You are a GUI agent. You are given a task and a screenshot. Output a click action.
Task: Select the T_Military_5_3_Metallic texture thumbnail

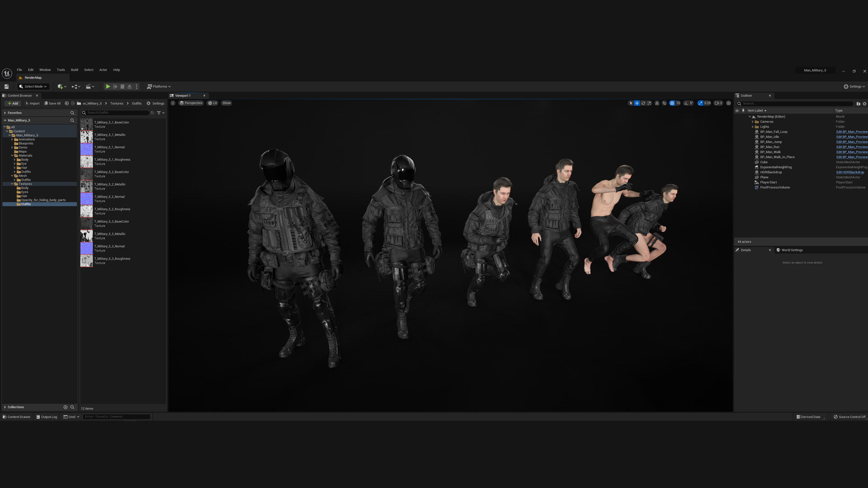click(x=86, y=236)
